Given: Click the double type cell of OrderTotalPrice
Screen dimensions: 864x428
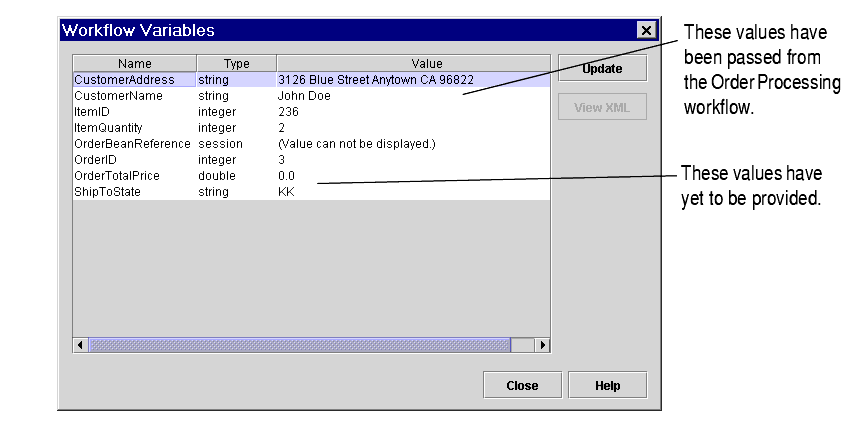Looking at the screenshot, I should (x=237, y=176).
